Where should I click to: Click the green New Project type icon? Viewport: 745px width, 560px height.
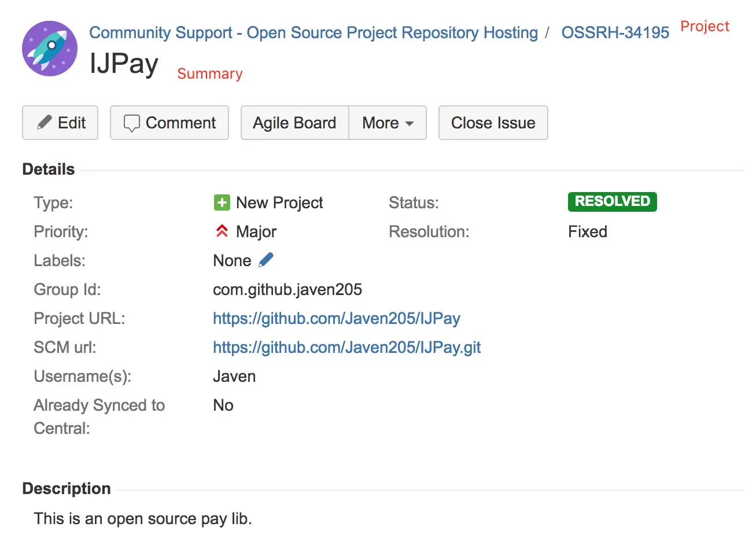[x=222, y=202]
